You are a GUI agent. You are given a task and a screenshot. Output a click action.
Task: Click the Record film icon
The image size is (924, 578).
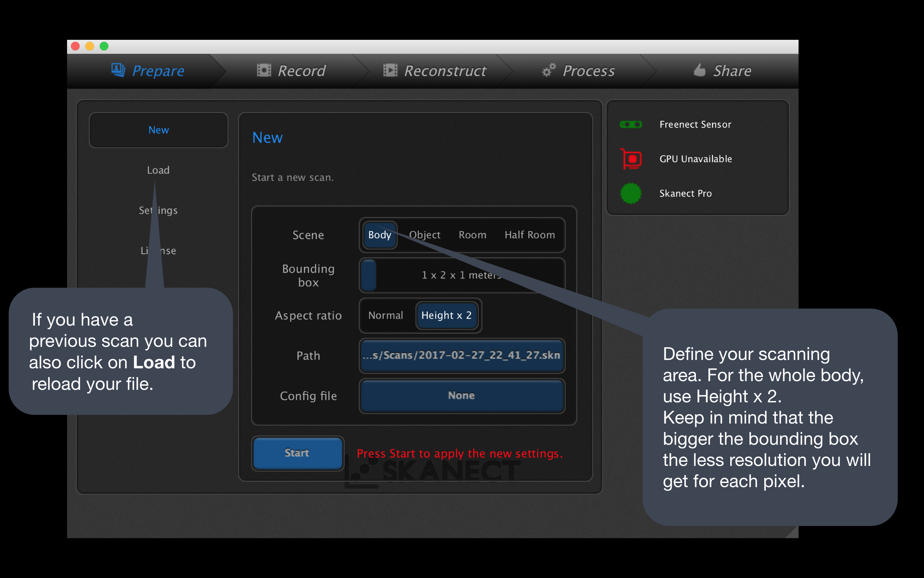(x=264, y=70)
